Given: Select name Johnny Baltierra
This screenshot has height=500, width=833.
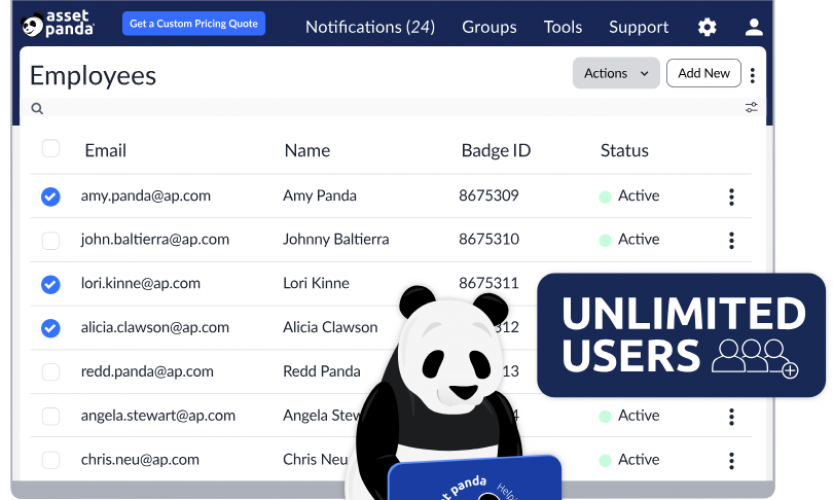Looking at the screenshot, I should pos(336,240).
